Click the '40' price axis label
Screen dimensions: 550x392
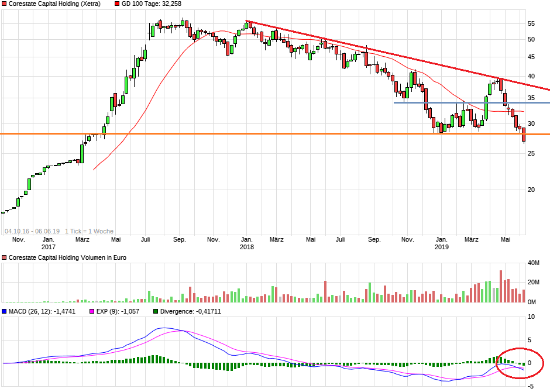pos(531,77)
